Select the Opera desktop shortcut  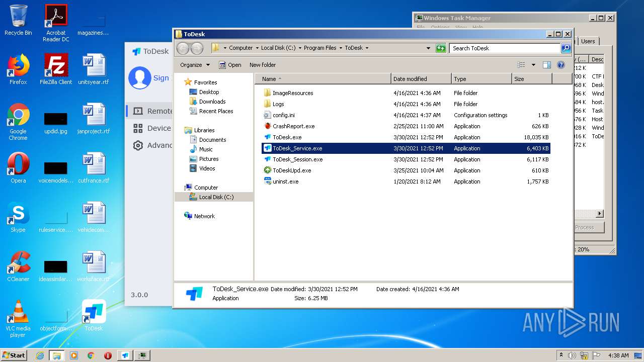click(x=18, y=168)
